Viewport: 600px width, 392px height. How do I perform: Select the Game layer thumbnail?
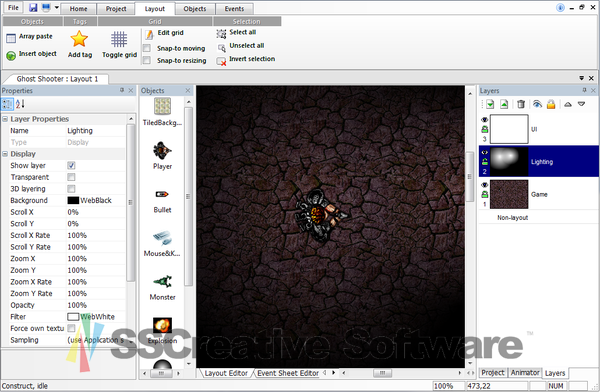click(509, 194)
